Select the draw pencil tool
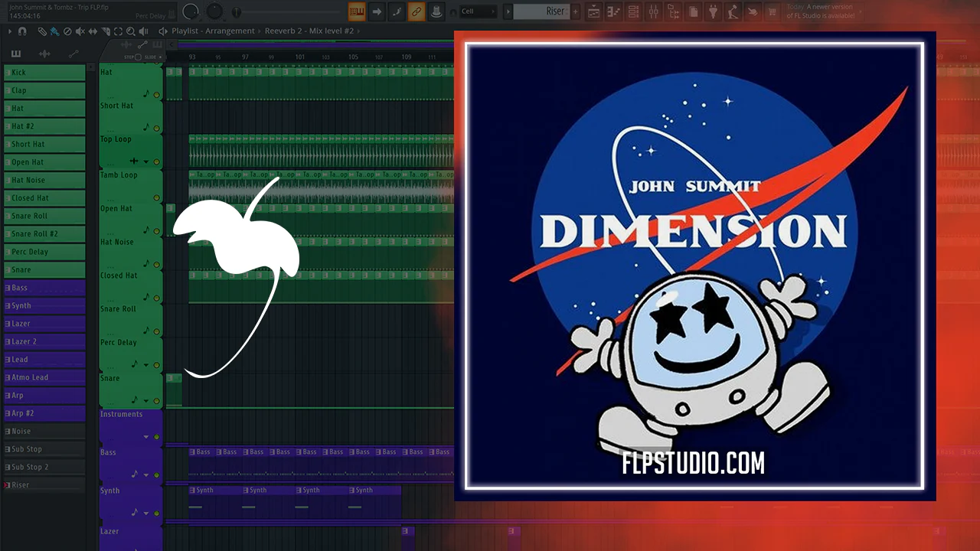The image size is (980, 551). (43, 31)
